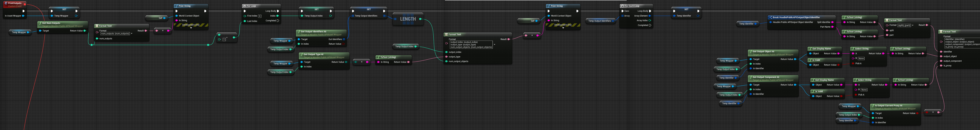The width and height of the screenshot is (980, 130).
Task: Click the split input pin on Format Text
Action: (887, 30)
